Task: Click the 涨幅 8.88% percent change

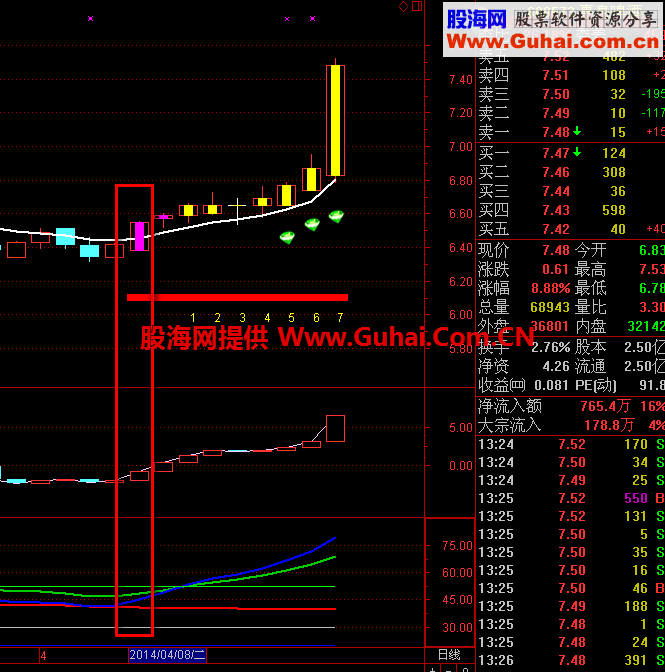Action: (x=551, y=288)
